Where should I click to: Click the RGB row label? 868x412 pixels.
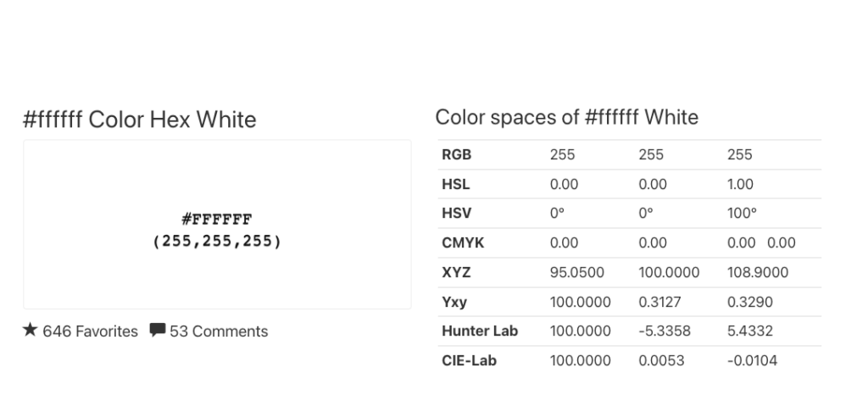click(456, 155)
